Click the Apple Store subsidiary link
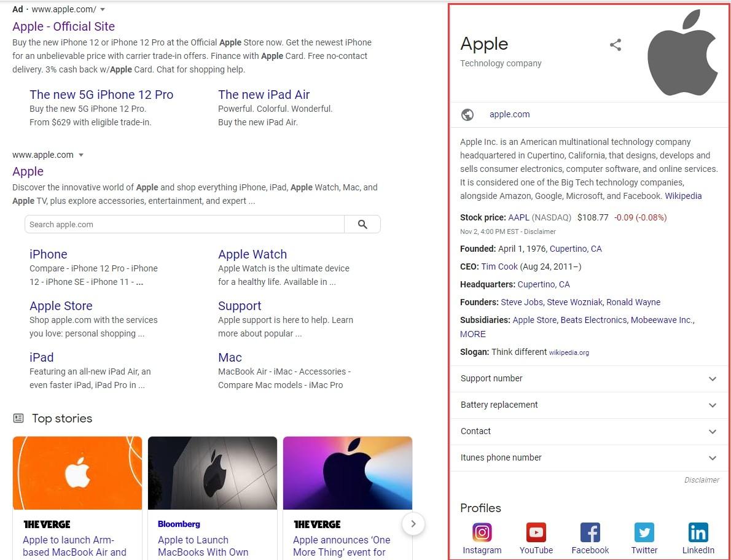 click(x=534, y=320)
